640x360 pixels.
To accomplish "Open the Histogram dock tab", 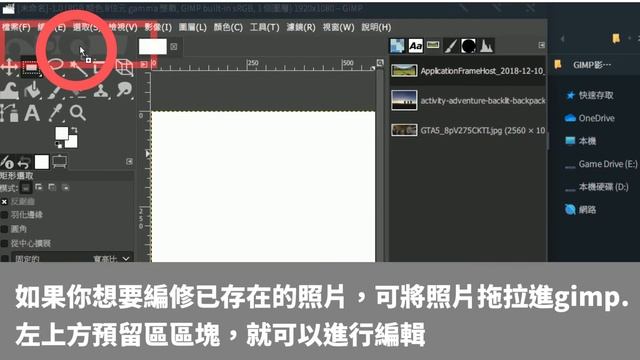I will 486,46.
